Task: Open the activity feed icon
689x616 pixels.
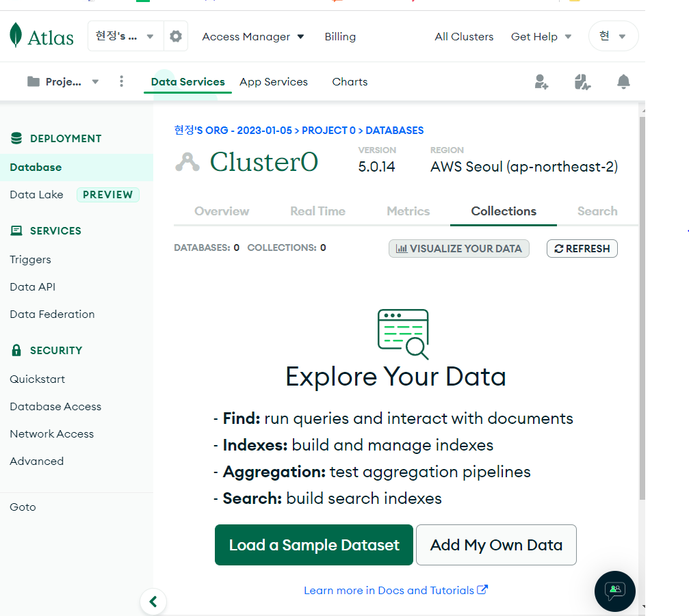Action: click(582, 81)
